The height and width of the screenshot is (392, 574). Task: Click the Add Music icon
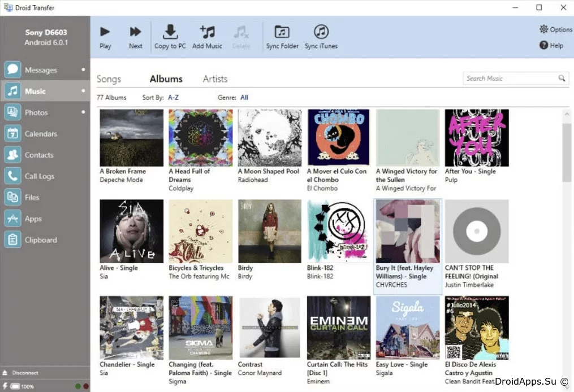pyautogui.click(x=207, y=32)
